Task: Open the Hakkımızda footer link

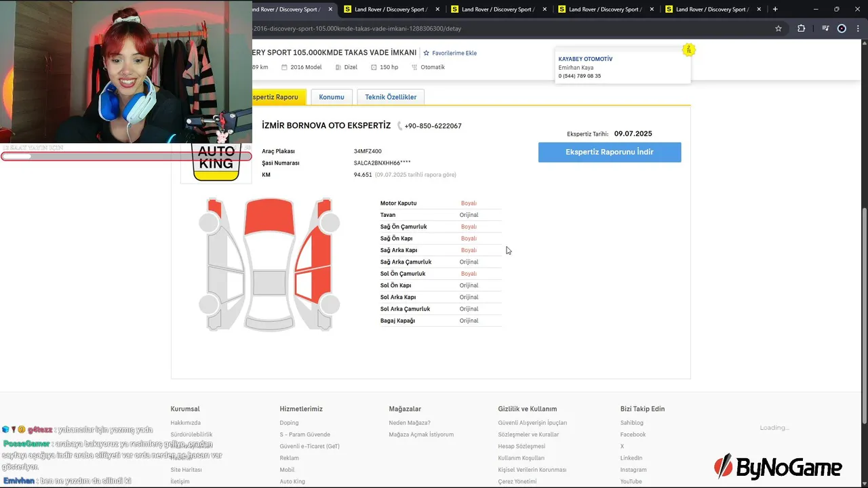Action: [x=186, y=423]
